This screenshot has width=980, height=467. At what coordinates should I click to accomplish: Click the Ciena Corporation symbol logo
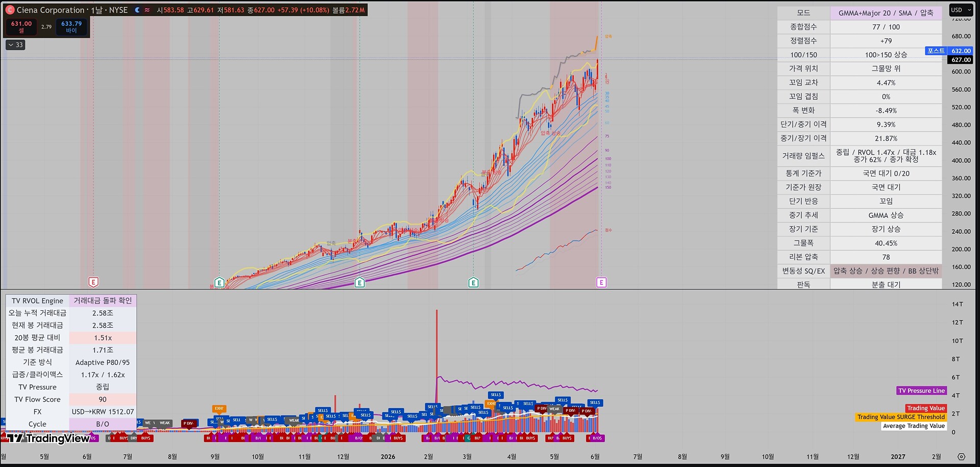(x=10, y=10)
